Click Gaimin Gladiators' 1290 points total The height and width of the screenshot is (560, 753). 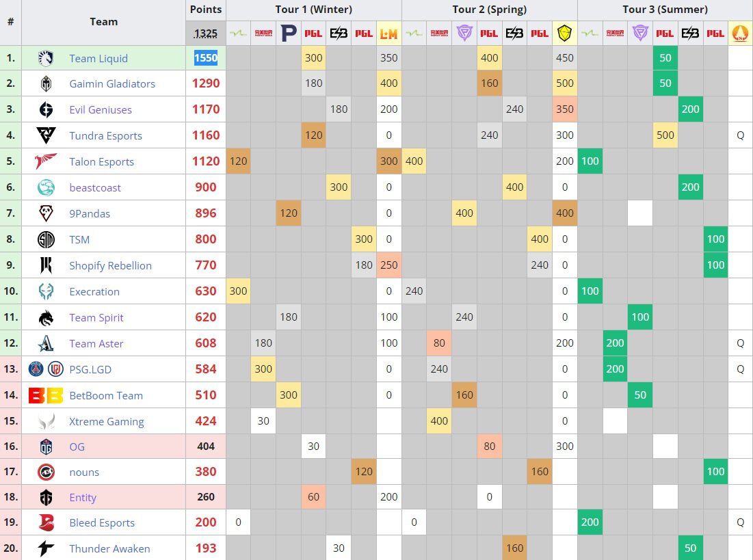[x=206, y=83]
